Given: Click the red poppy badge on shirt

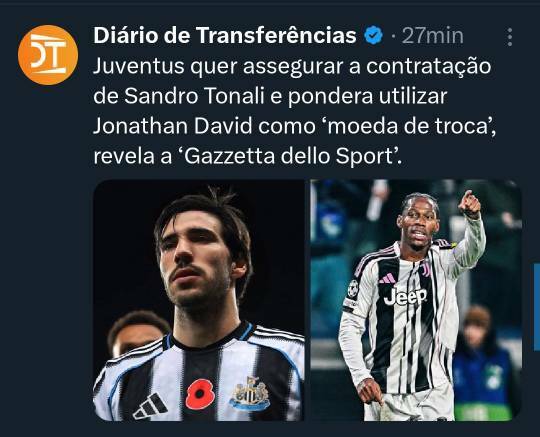Looking at the screenshot, I should point(200,394).
